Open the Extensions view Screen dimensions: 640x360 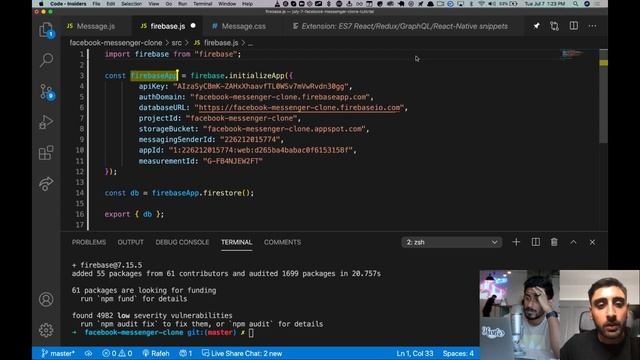[x=46, y=153]
